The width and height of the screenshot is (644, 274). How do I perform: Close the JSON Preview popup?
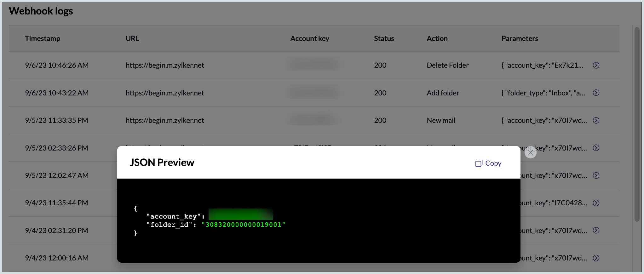(531, 152)
